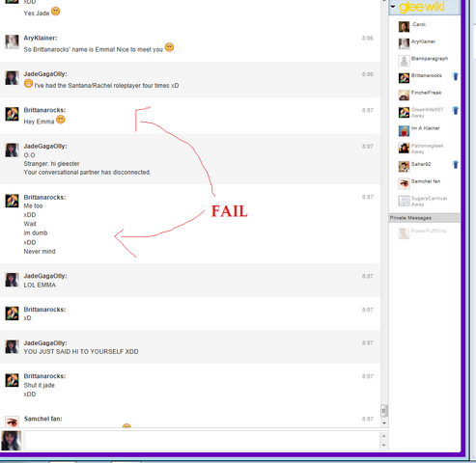476x463 pixels.
Task: Click FinchelFreak avatar in user list
Action: (x=404, y=95)
